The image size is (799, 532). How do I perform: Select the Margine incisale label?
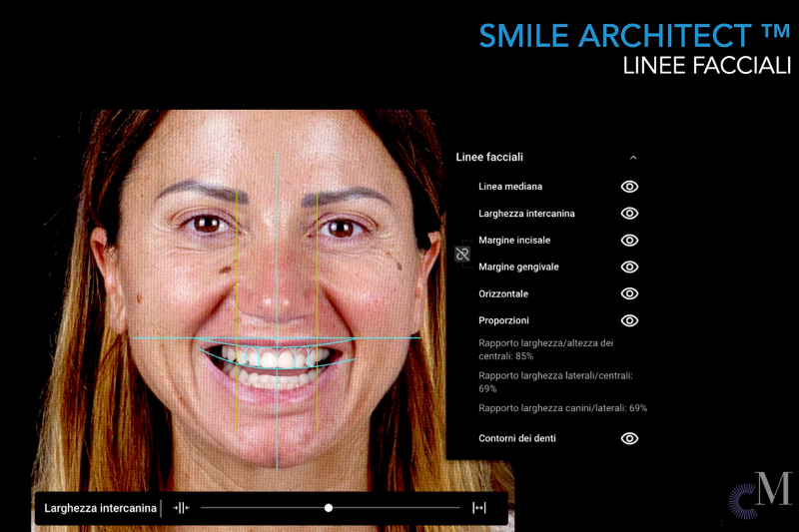click(x=514, y=240)
